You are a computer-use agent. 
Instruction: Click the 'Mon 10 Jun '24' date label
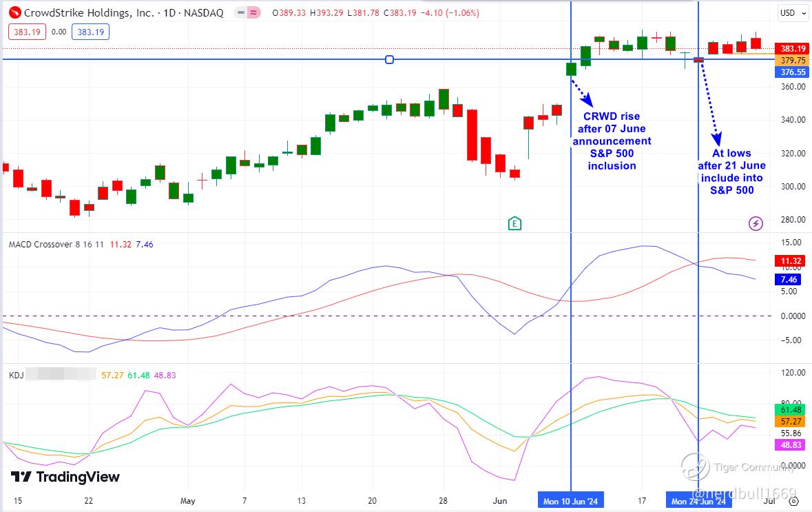pos(571,501)
